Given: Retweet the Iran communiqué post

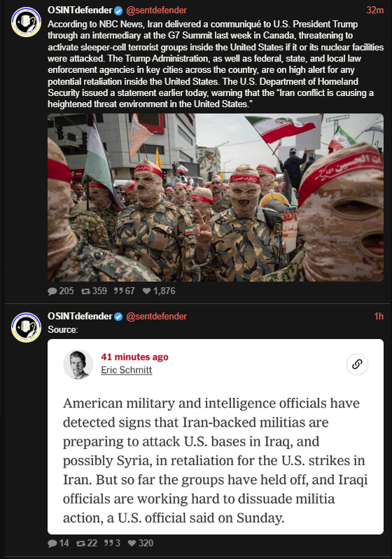Looking at the screenshot, I should pyautogui.click(x=94, y=291).
